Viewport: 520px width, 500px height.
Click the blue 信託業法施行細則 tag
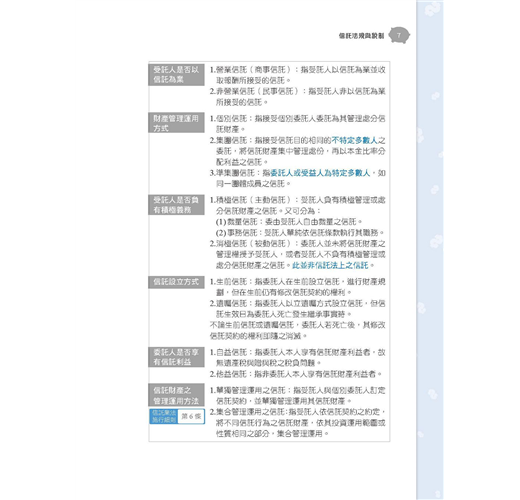coord(164,416)
